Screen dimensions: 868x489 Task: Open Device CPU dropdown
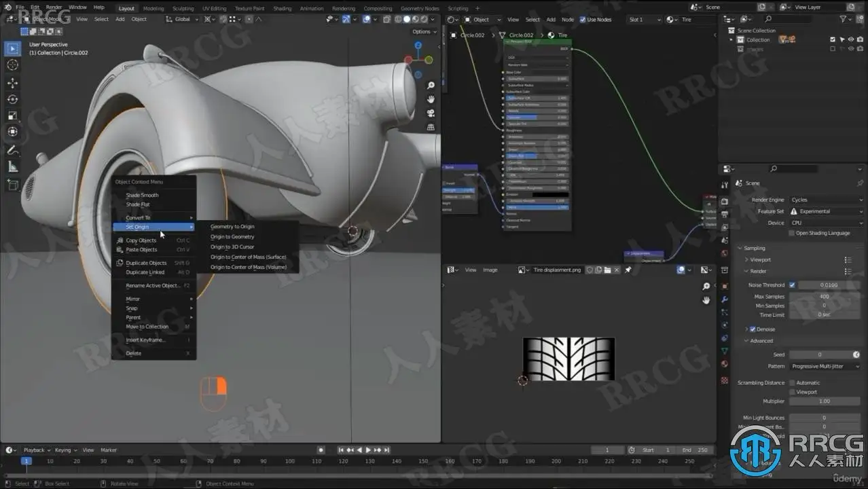point(826,223)
